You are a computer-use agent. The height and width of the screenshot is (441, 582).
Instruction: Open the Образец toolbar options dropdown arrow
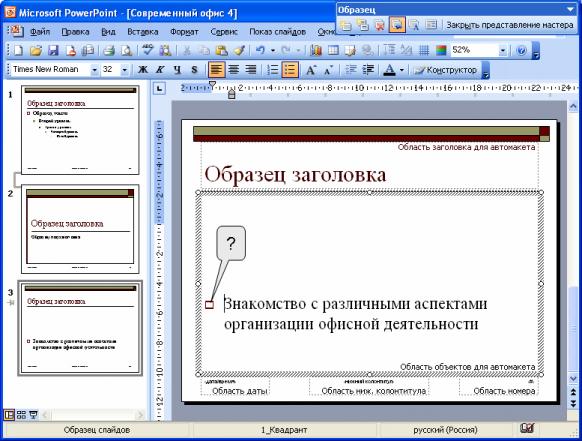coord(570,10)
